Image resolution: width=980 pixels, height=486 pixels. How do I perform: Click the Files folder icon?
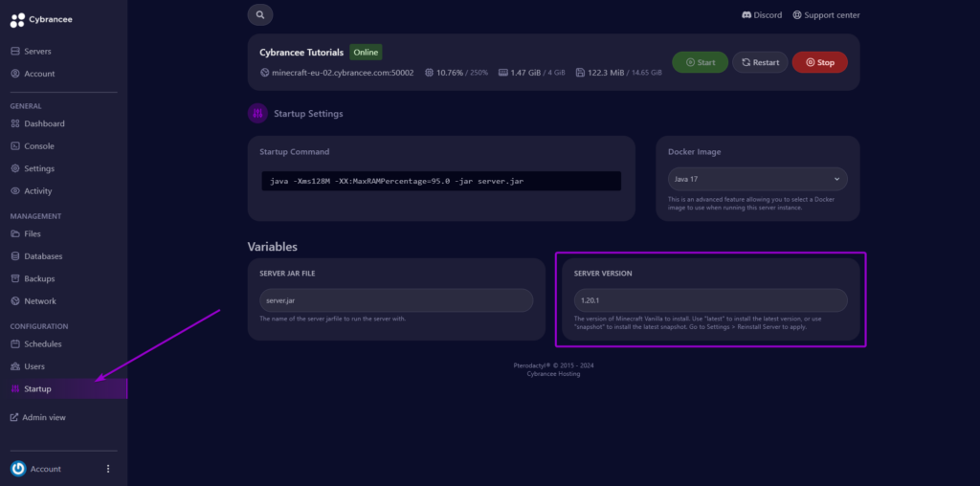(x=15, y=233)
